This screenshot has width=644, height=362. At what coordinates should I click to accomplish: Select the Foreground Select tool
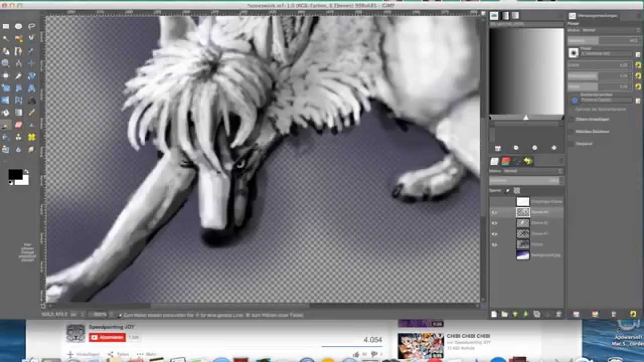(6, 51)
